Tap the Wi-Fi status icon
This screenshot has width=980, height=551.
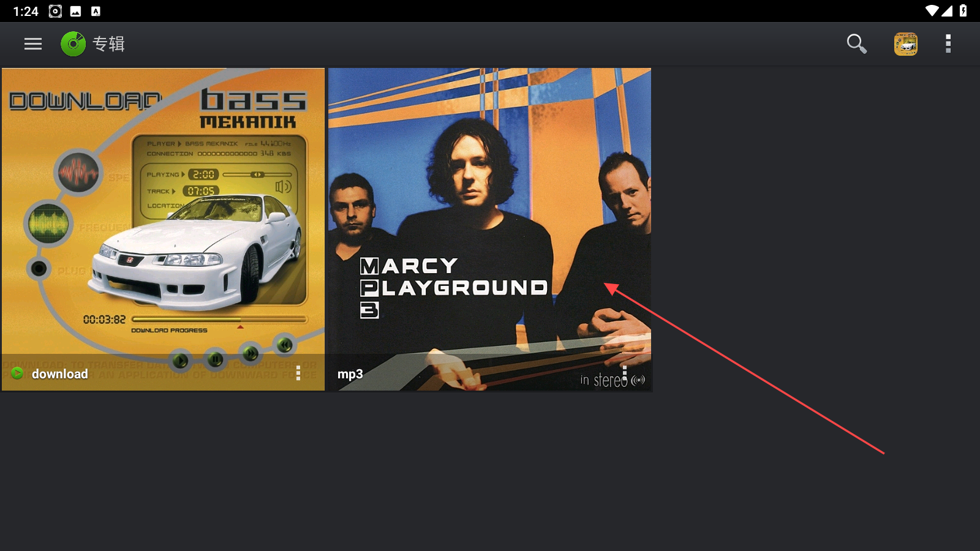pos(932,11)
